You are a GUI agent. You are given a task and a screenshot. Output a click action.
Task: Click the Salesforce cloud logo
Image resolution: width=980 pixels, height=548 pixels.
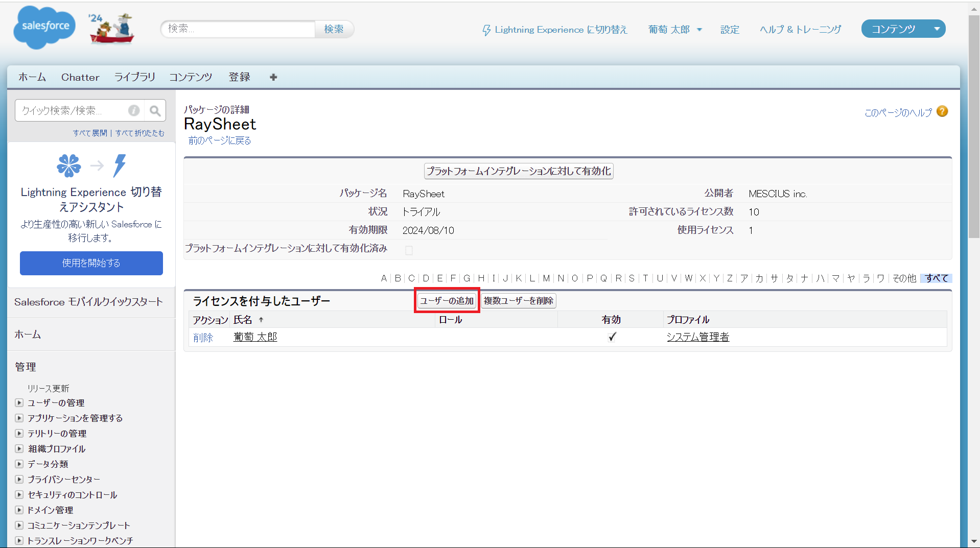click(x=44, y=28)
